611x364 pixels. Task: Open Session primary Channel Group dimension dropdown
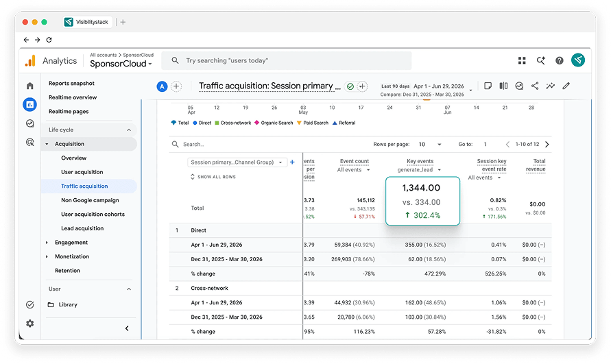click(x=237, y=162)
